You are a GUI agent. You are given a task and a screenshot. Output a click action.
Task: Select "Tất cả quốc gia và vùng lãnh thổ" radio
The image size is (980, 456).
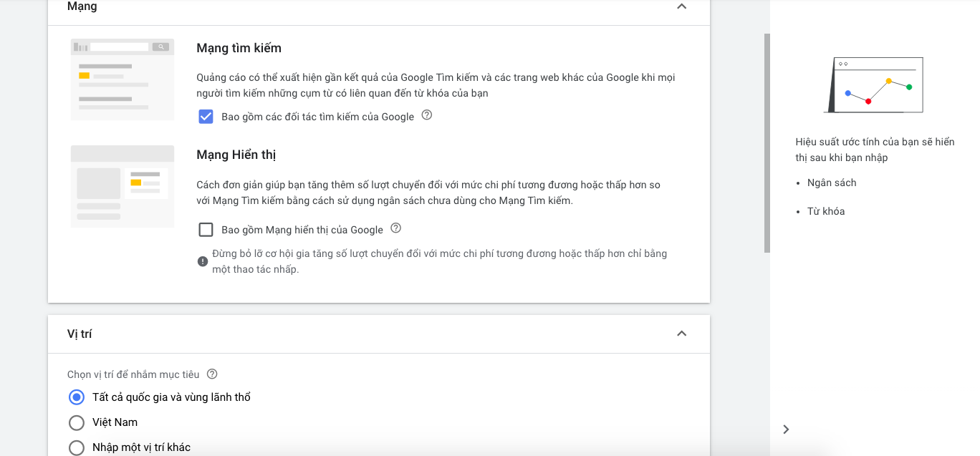pos(76,397)
